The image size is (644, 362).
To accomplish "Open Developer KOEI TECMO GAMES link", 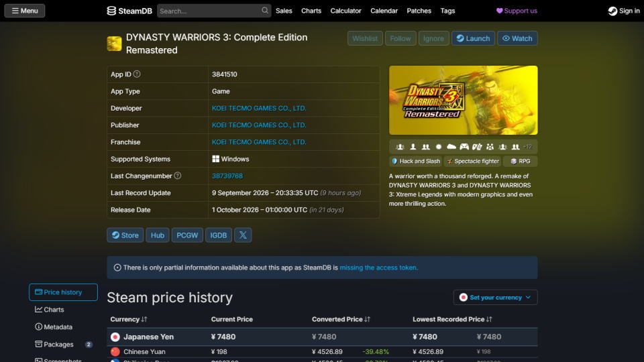I will click(x=259, y=108).
